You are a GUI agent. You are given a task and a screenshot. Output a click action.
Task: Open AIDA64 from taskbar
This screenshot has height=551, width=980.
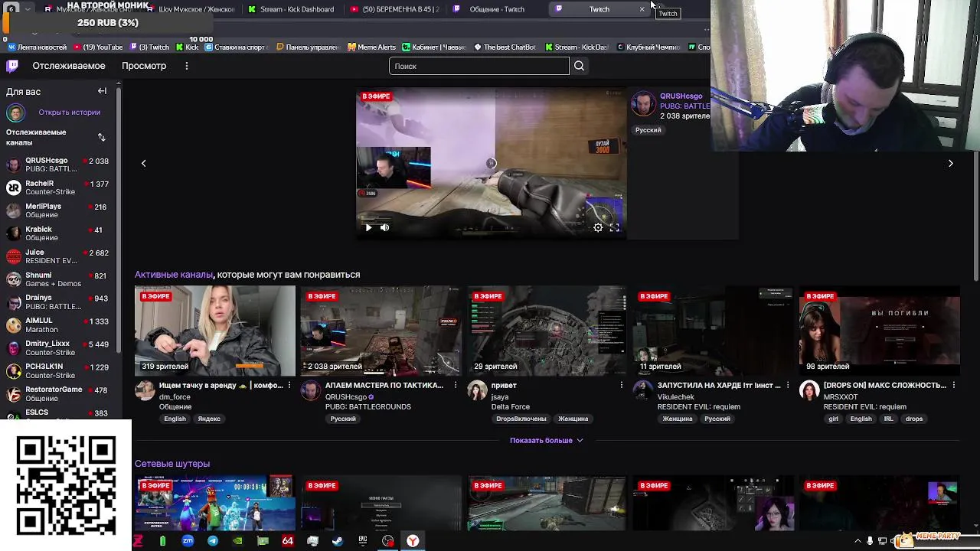[288, 541]
